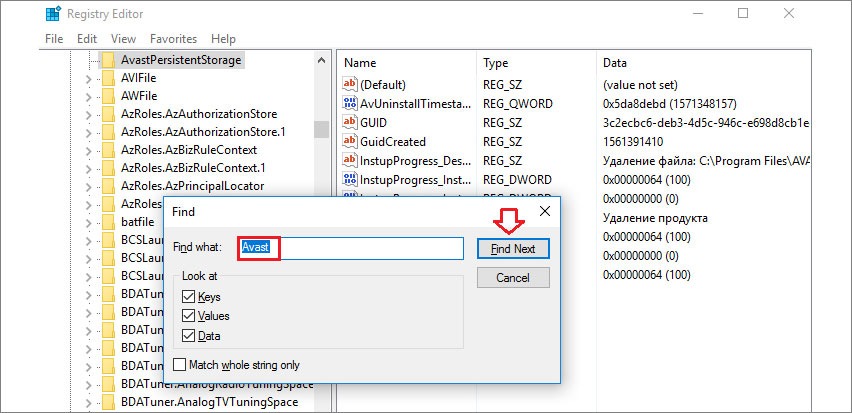Expand AzRoles.AzAuthorizationStore node
This screenshot has width=852, height=413.
click(89, 114)
